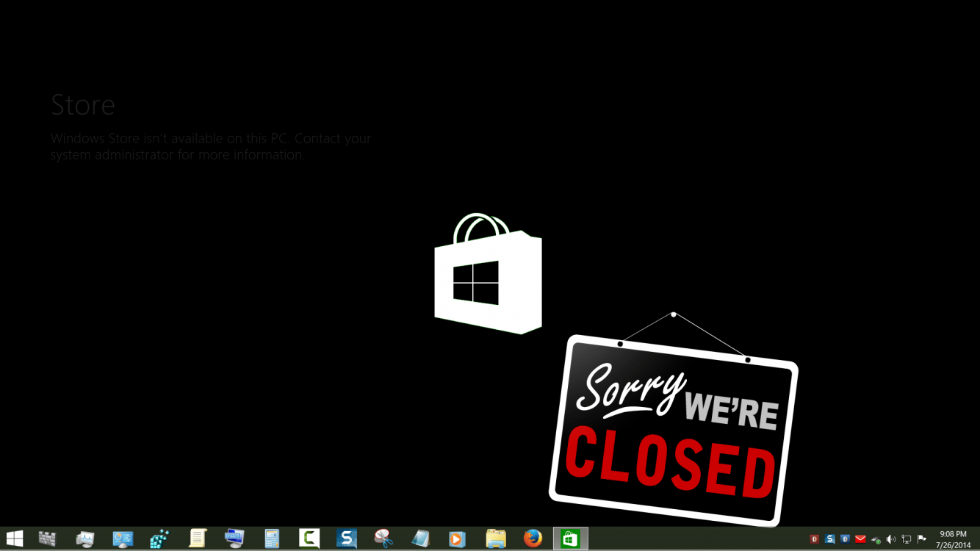980x551 pixels.
Task: Launch the Calculator from the taskbar
Action: 272,539
